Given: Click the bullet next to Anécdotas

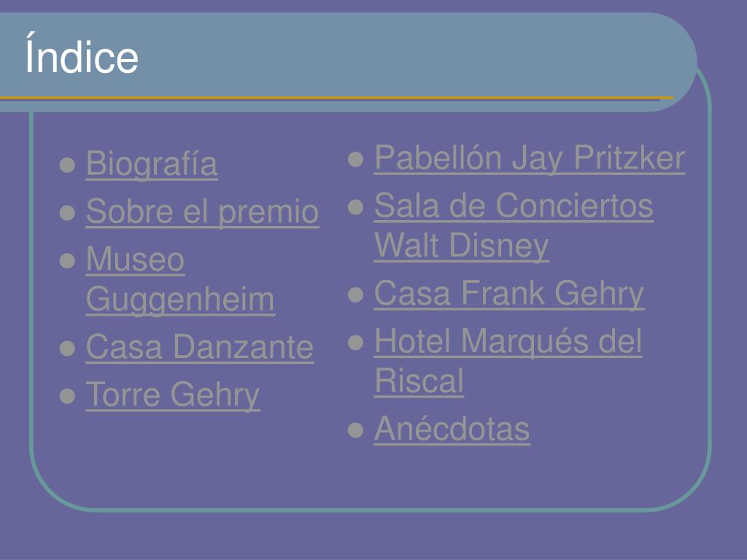Looking at the screenshot, I should coord(357,429).
